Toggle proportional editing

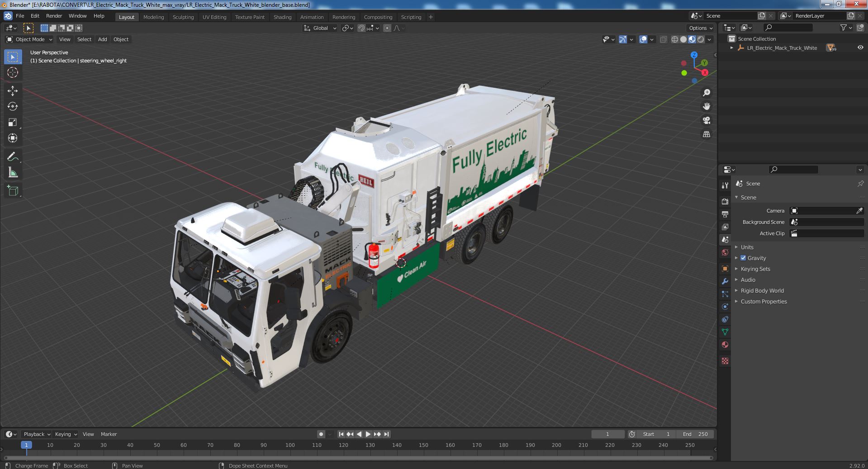[x=387, y=28]
